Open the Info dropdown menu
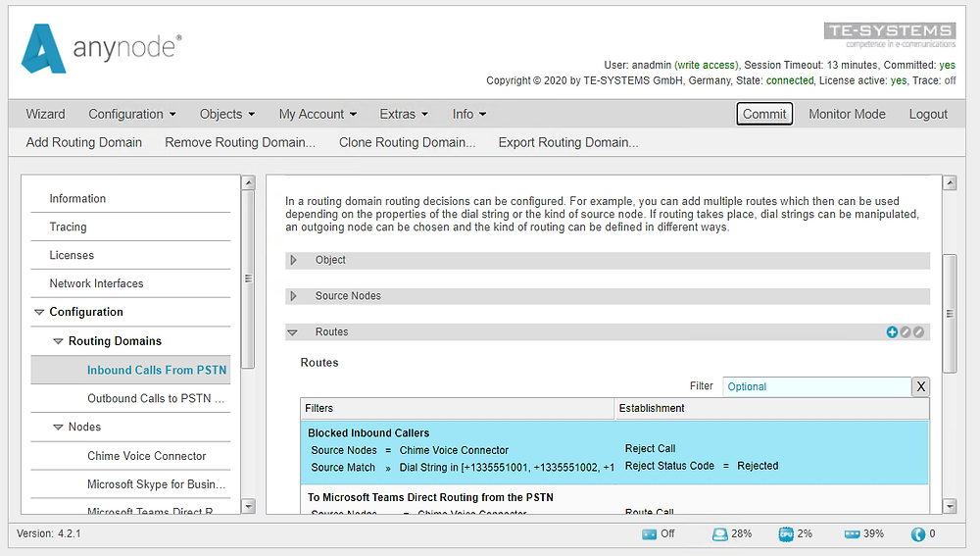The width and height of the screenshot is (980, 556). pyautogui.click(x=468, y=114)
